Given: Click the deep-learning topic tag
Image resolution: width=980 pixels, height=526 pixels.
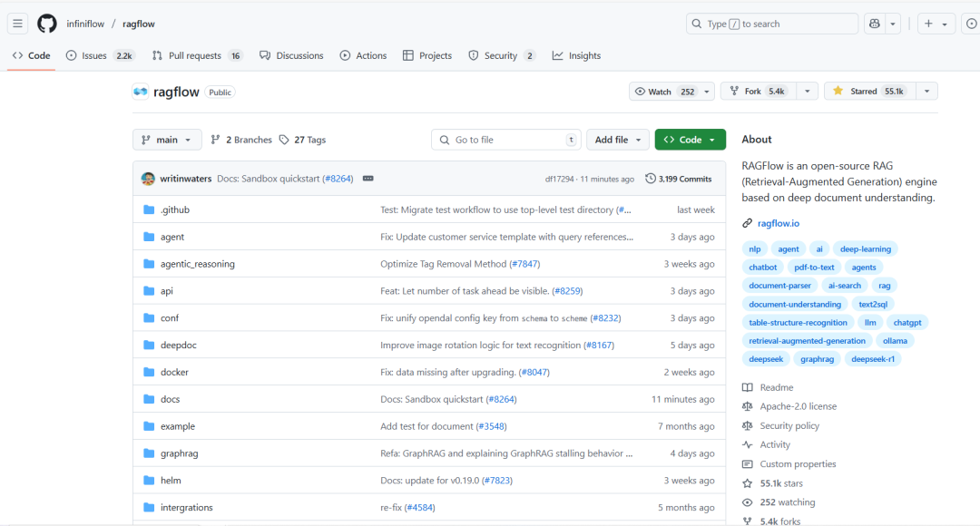Looking at the screenshot, I should click(x=865, y=248).
